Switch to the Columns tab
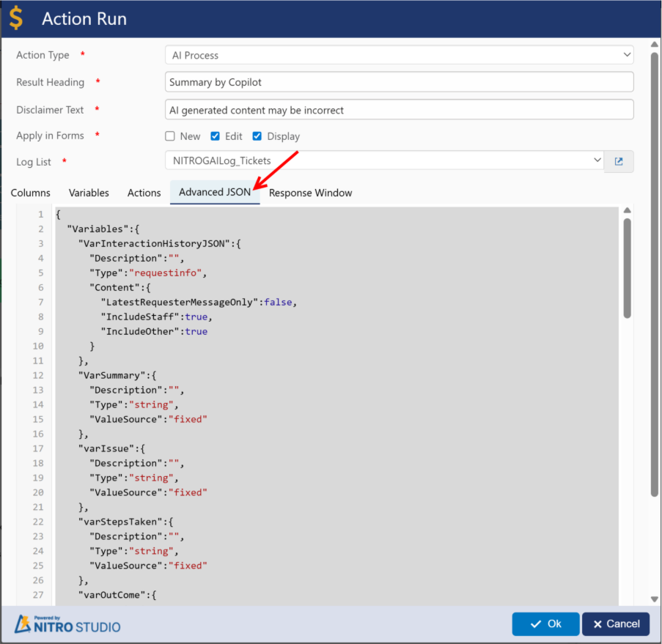This screenshot has height=644, width=662. [x=31, y=193]
